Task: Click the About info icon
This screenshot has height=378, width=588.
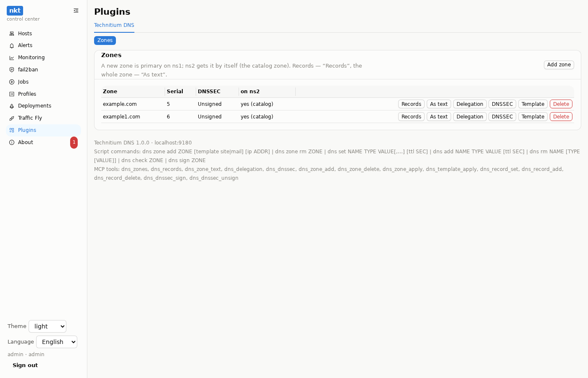Action: pyautogui.click(x=12, y=142)
